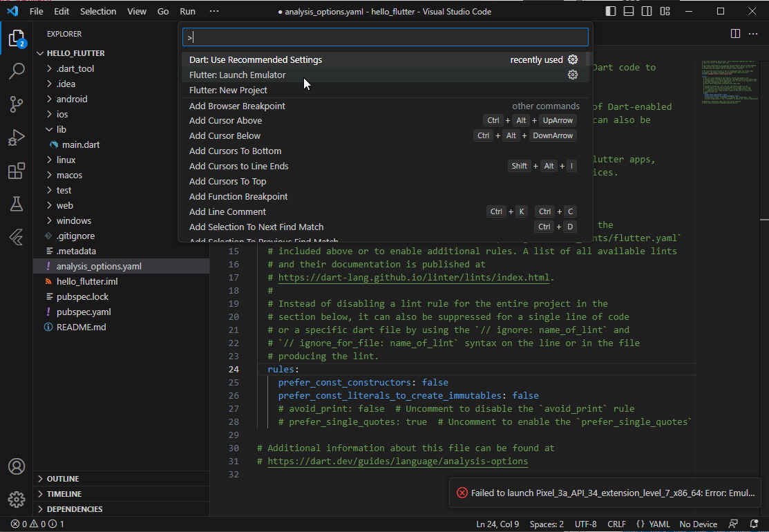Open the Explorer view in activity bar

click(16, 38)
